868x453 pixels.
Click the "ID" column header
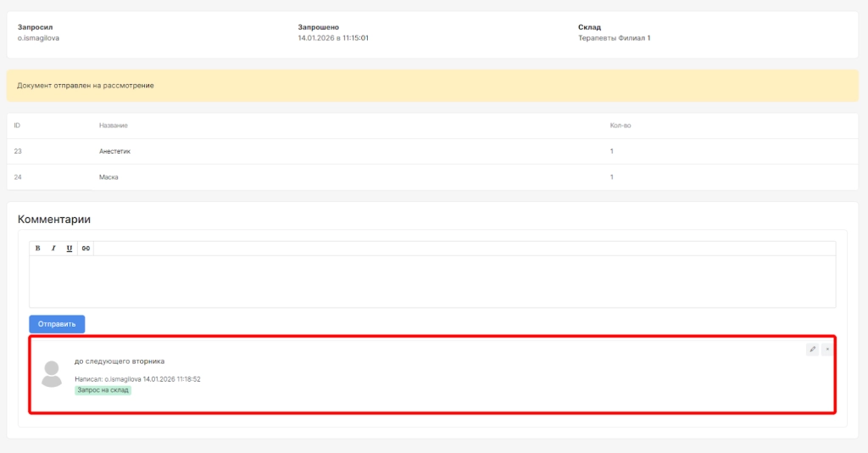click(17, 126)
